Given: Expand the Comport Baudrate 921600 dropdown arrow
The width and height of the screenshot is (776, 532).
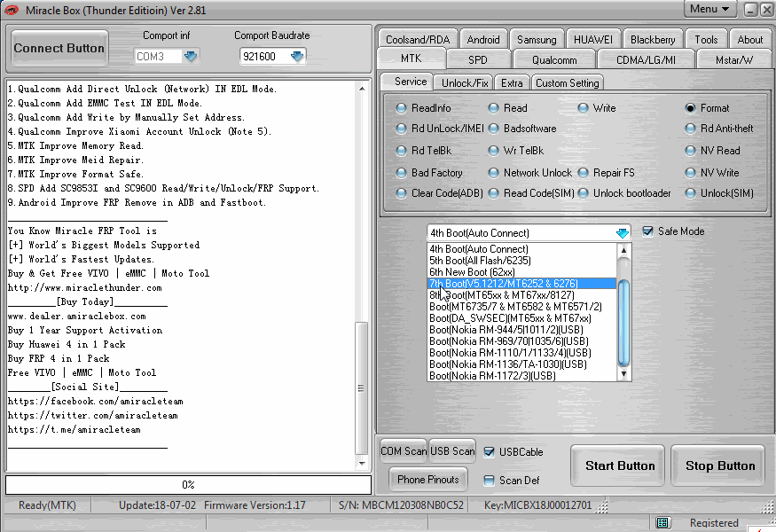Looking at the screenshot, I should tap(296, 56).
